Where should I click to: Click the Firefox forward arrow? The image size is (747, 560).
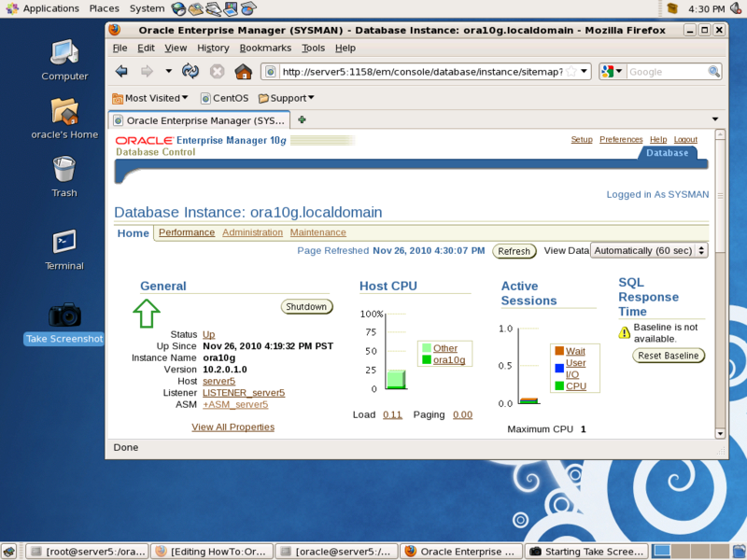pyautogui.click(x=147, y=72)
